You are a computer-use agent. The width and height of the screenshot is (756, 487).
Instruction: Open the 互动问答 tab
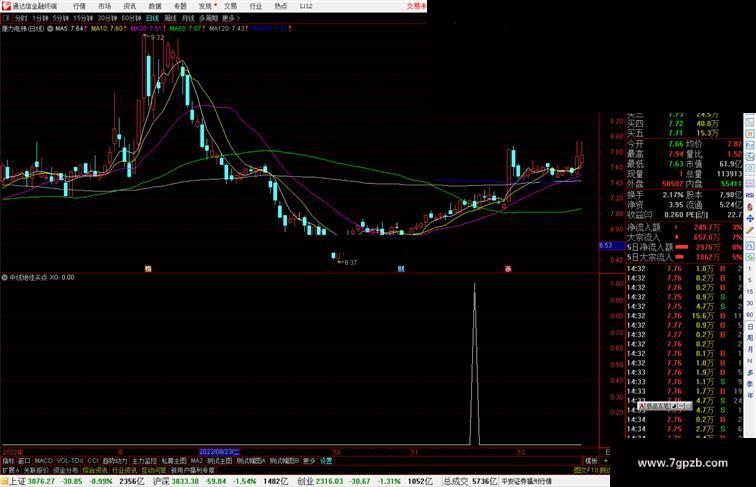click(x=154, y=470)
